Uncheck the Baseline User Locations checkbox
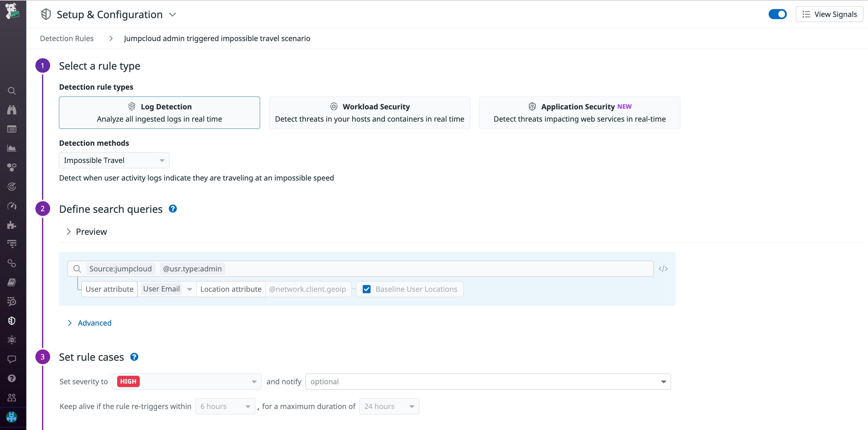The height and width of the screenshot is (430, 868). click(367, 289)
